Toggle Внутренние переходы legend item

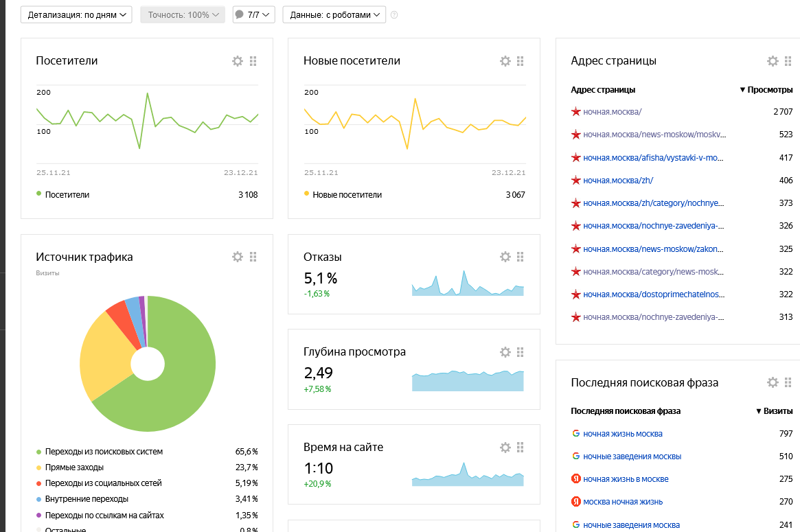[x=82, y=499]
